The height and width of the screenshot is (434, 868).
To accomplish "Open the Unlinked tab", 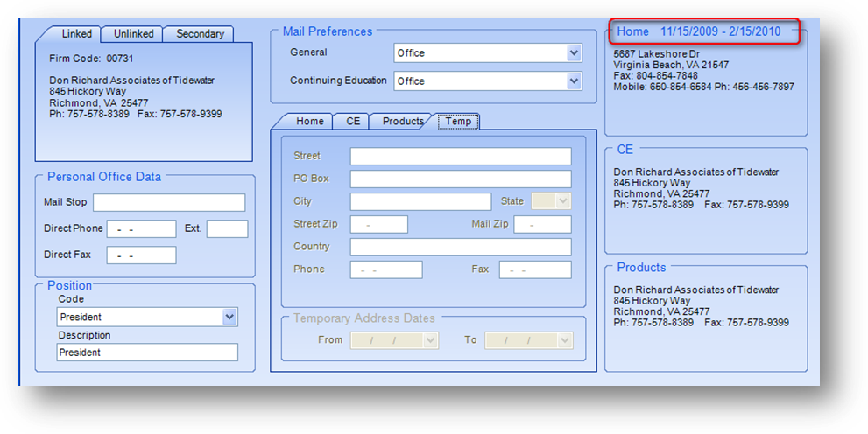I will pyautogui.click(x=132, y=34).
